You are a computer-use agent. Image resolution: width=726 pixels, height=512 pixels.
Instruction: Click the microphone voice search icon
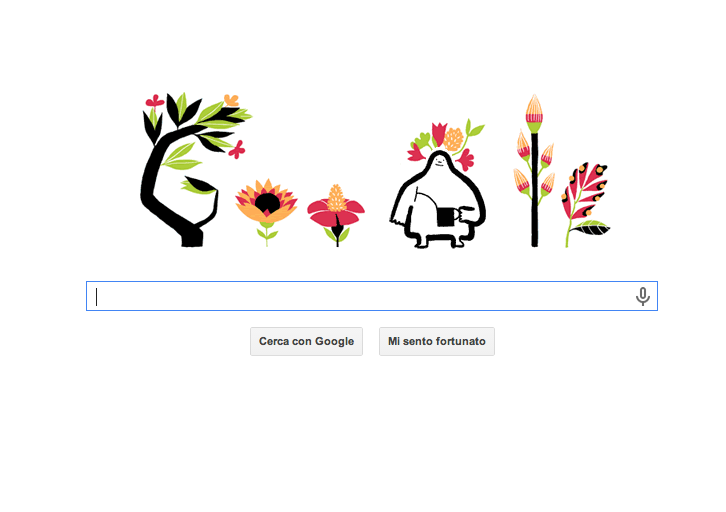coord(643,296)
